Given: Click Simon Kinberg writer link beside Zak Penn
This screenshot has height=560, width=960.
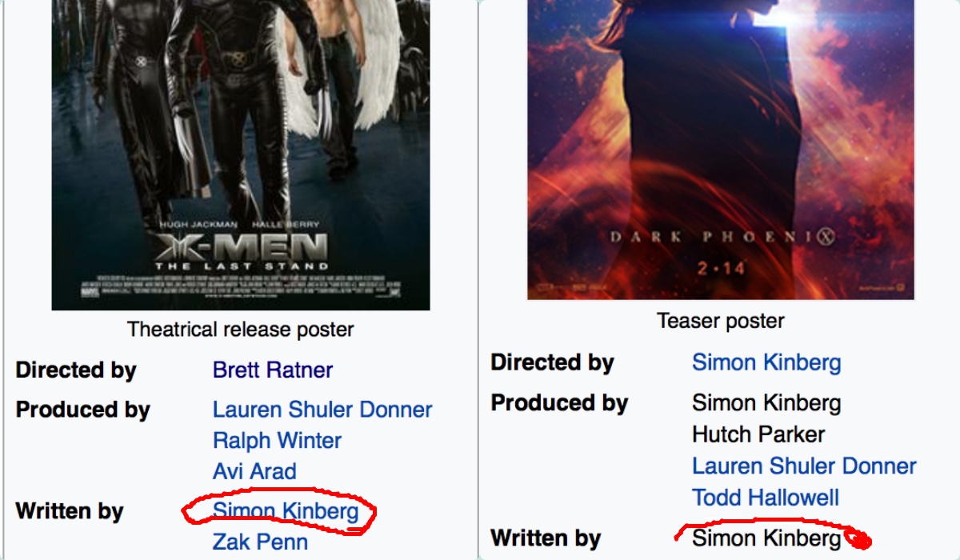Looking at the screenshot, I should (x=286, y=510).
